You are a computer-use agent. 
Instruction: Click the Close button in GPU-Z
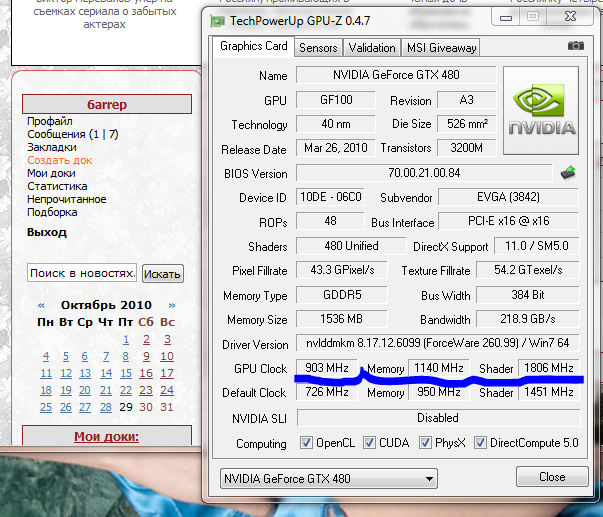pyautogui.click(x=552, y=477)
